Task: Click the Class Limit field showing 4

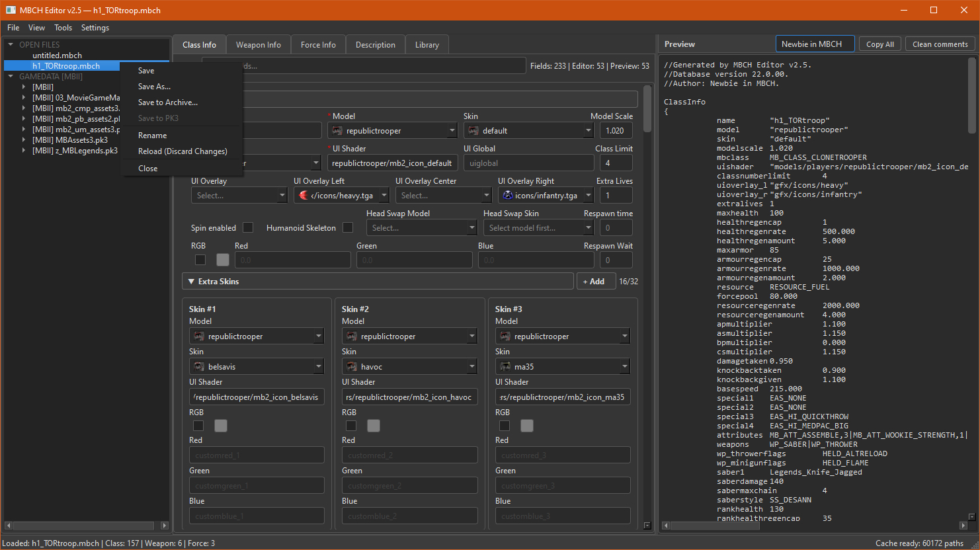Action: tap(616, 163)
